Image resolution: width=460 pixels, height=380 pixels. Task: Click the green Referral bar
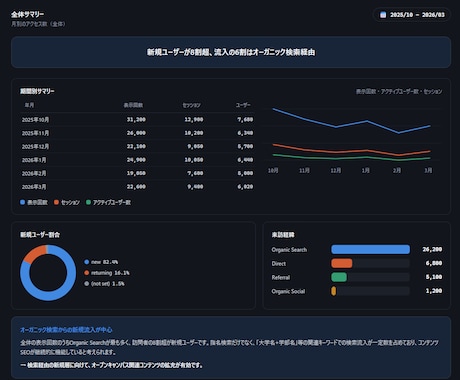tap(339, 277)
